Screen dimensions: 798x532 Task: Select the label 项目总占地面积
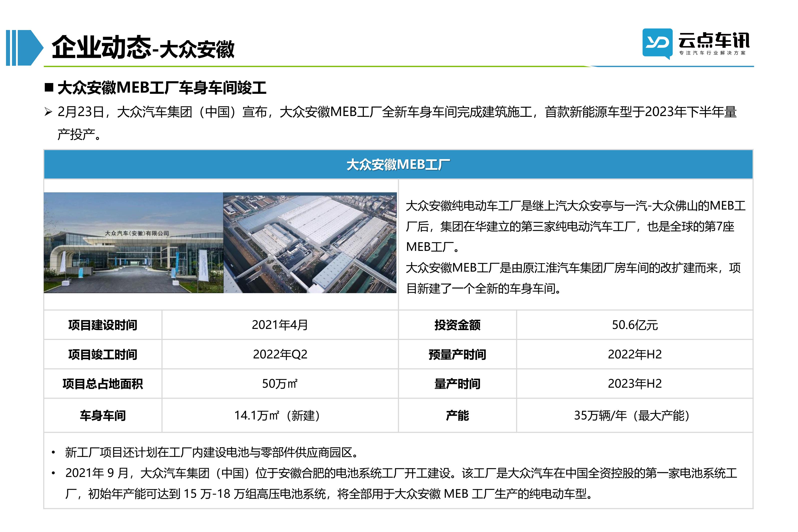pyautogui.click(x=103, y=384)
